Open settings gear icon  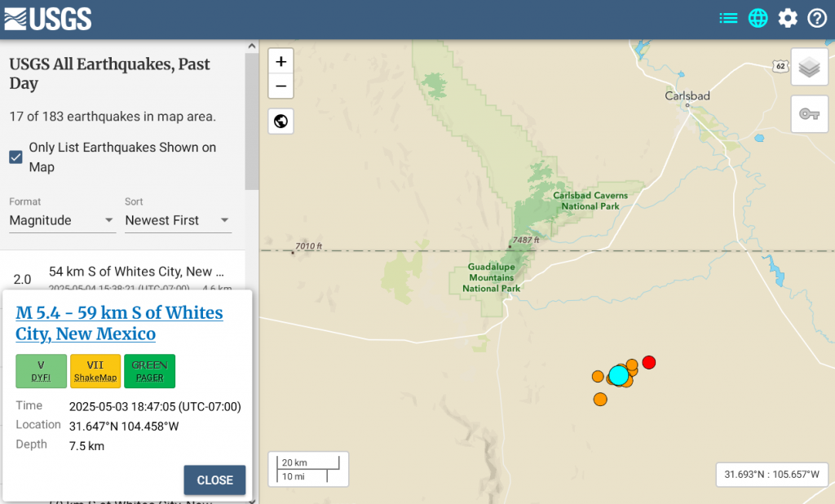pos(788,19)
